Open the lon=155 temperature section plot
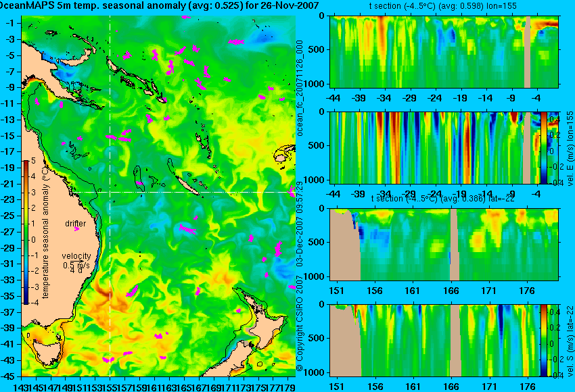Image resolution: width=575 pixels, height=392 pixels. pos(444,51)
